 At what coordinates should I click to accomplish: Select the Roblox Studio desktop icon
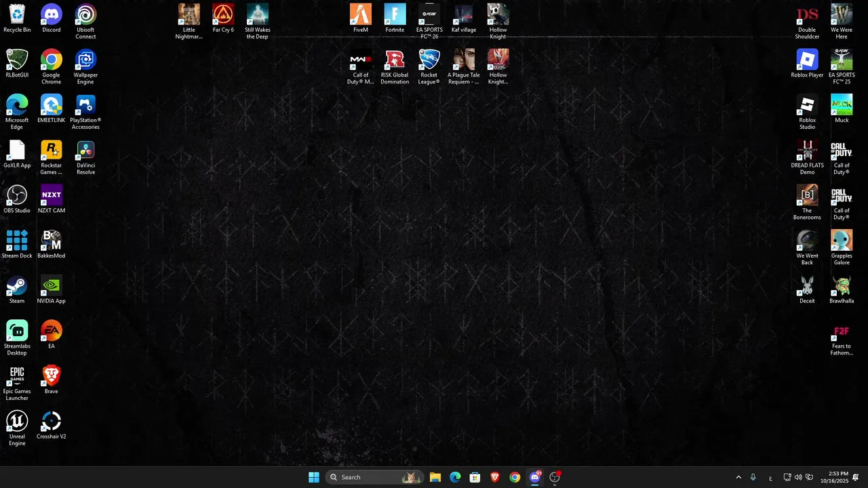coord(807,113)
